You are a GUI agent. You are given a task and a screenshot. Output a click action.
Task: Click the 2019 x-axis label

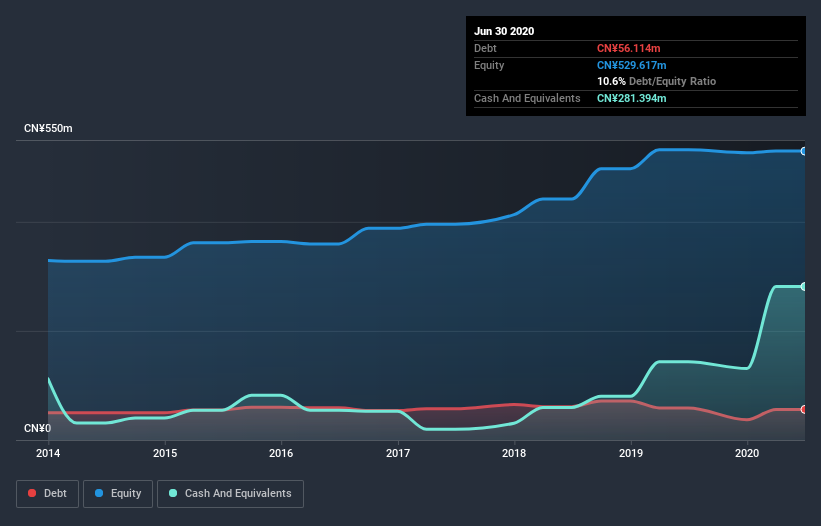[631, 453]
